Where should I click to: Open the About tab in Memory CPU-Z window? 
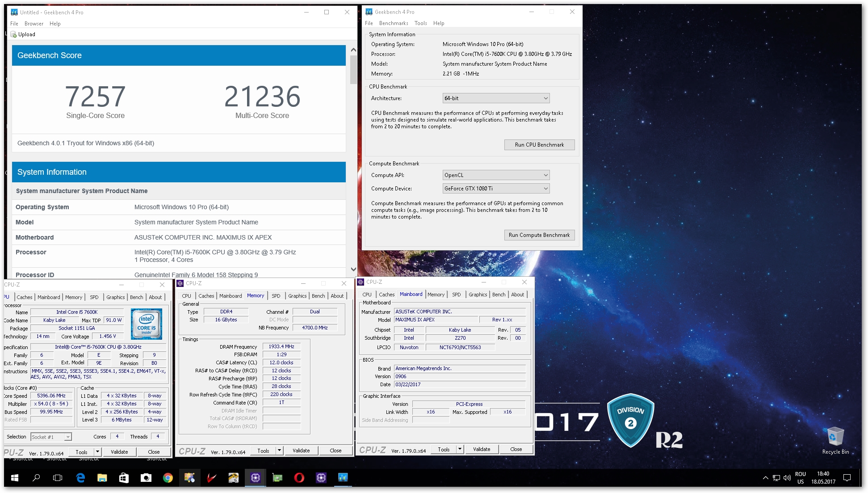point(337,296)
